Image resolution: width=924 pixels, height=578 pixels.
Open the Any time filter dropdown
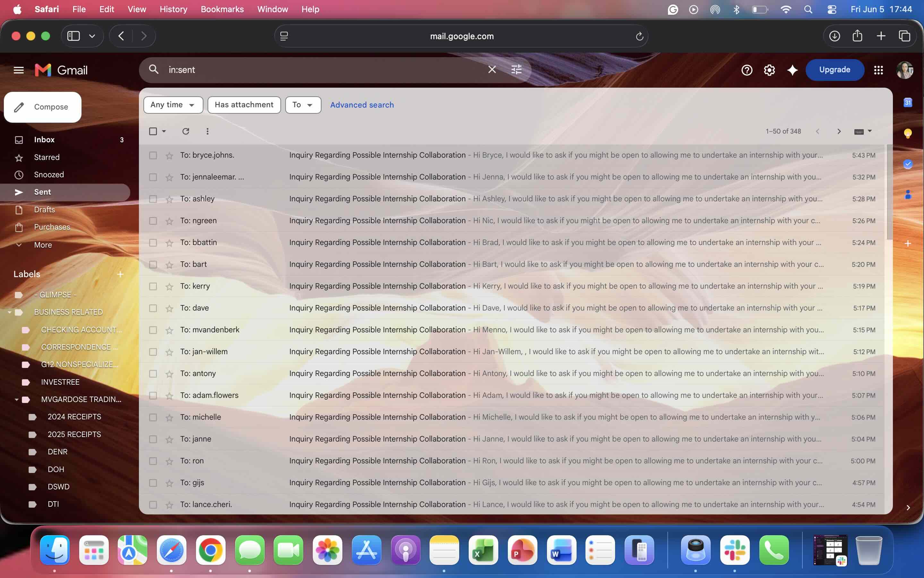(x=173, y=105)
